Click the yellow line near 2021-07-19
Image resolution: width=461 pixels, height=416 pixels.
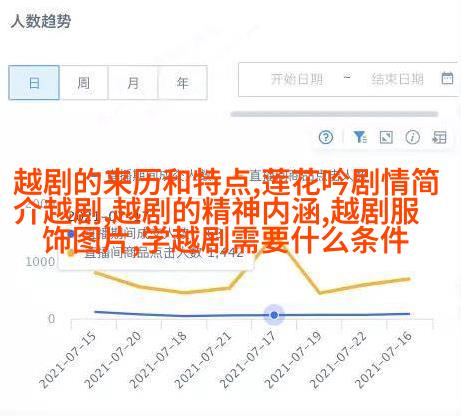tap(319, 293)
